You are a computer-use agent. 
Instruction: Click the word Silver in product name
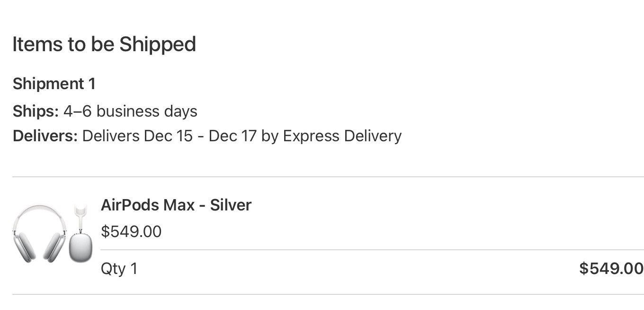[x=231, y=205]
